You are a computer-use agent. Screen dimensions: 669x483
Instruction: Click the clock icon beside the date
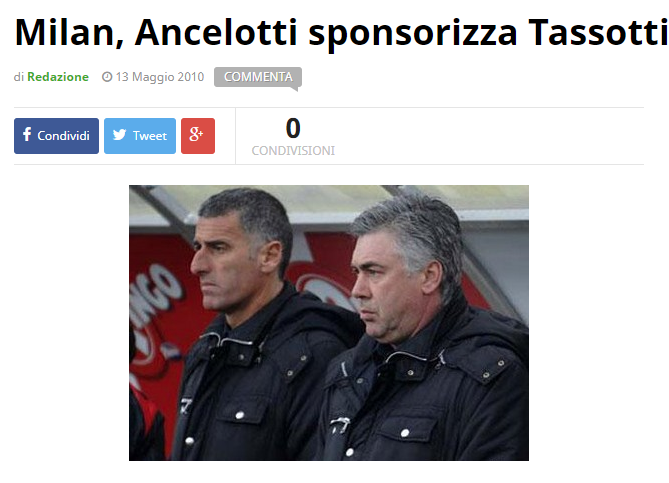(x=107, y=77)
